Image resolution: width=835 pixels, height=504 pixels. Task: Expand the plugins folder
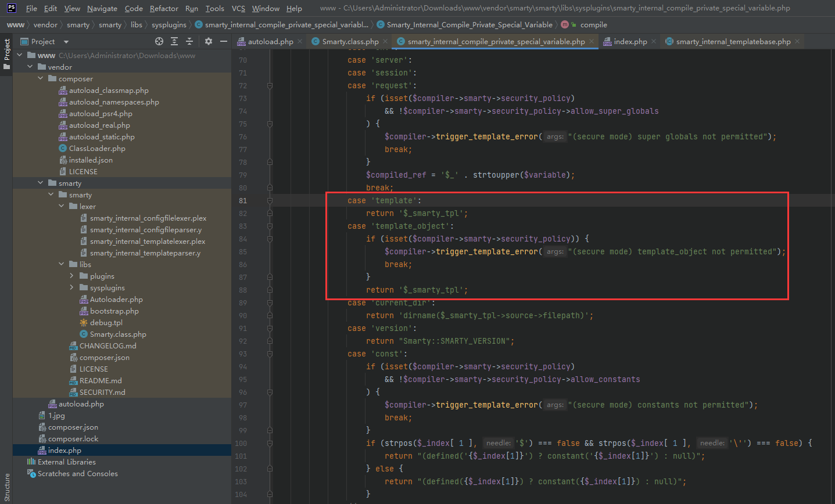coord(71,276)
